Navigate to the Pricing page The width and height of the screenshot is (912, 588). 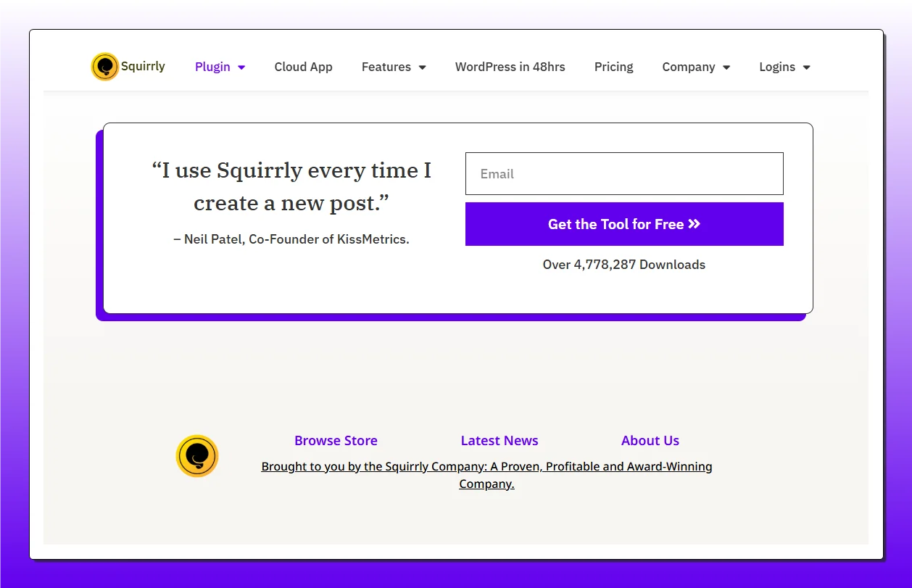(x=613, y=67)
